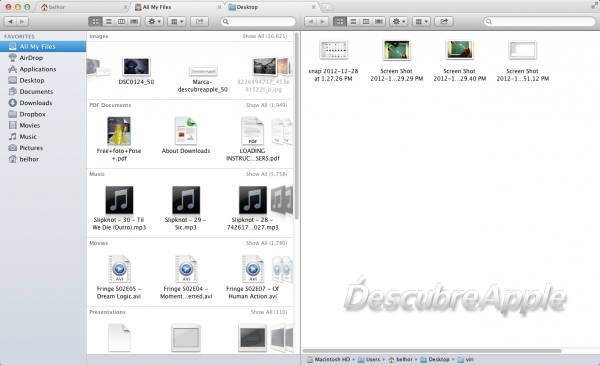Show all Music files
Image resolution: width=600 pixels, height=365 pixels.
coord(266,174)
